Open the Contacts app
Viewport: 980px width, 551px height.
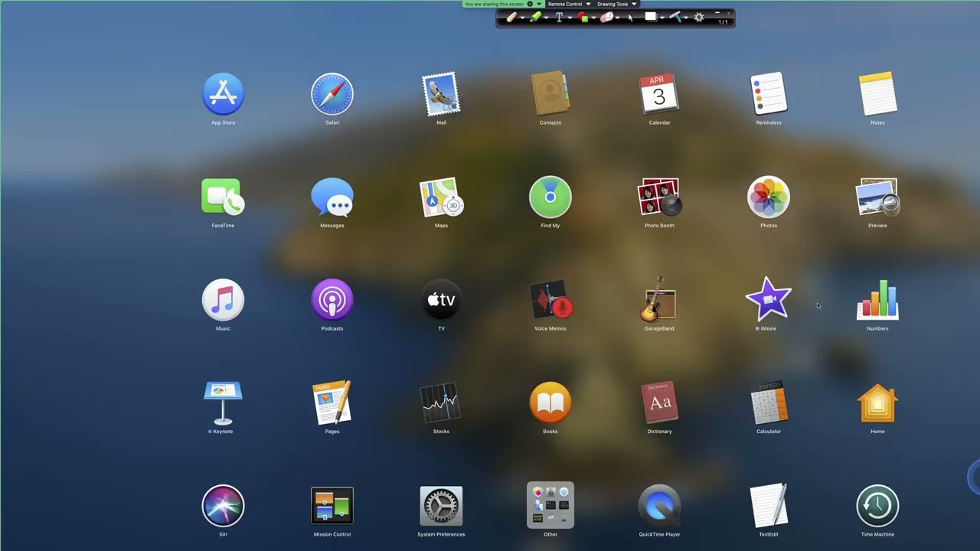(x=550, y=93)
